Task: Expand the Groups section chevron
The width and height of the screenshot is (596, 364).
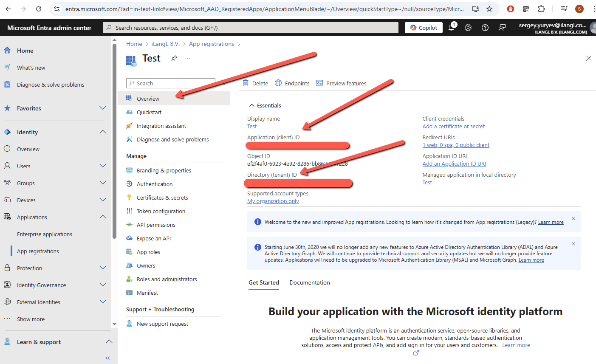Action: 103,183
